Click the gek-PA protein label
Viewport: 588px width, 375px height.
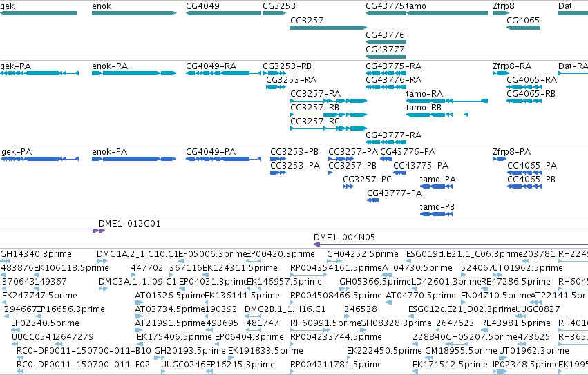(x=17, y=152)
